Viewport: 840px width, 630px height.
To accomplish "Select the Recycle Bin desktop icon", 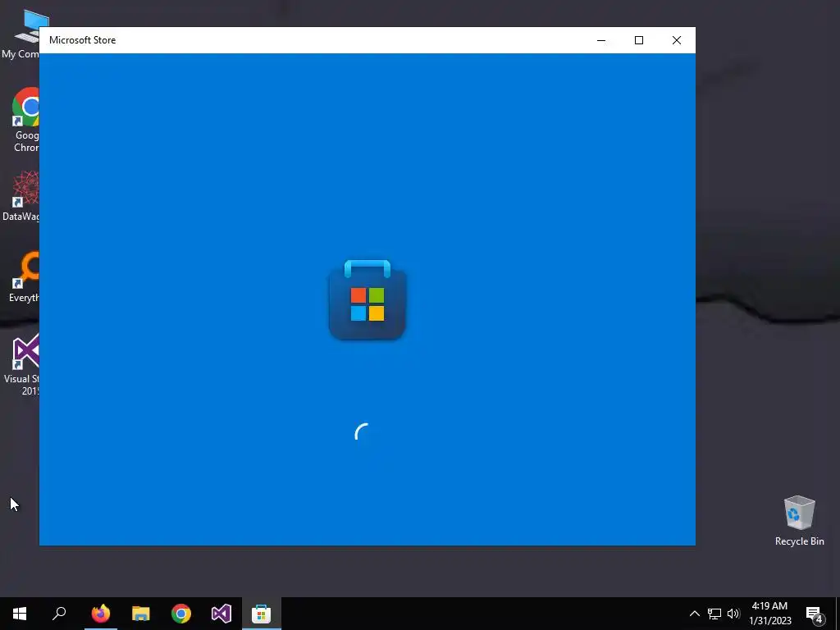I will [799, 520].
